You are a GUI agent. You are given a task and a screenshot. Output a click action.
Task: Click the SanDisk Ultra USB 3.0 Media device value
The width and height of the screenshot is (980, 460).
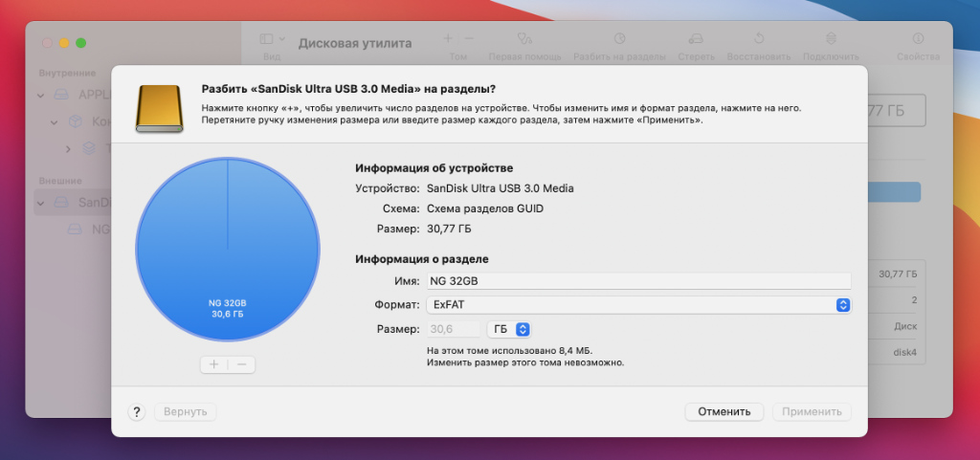click(500, 187)
